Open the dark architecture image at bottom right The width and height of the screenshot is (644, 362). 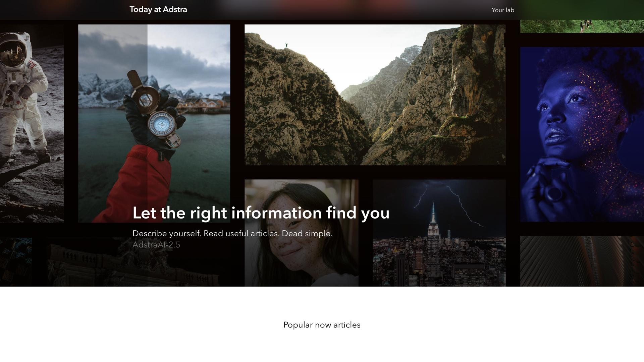click(582, 261)
